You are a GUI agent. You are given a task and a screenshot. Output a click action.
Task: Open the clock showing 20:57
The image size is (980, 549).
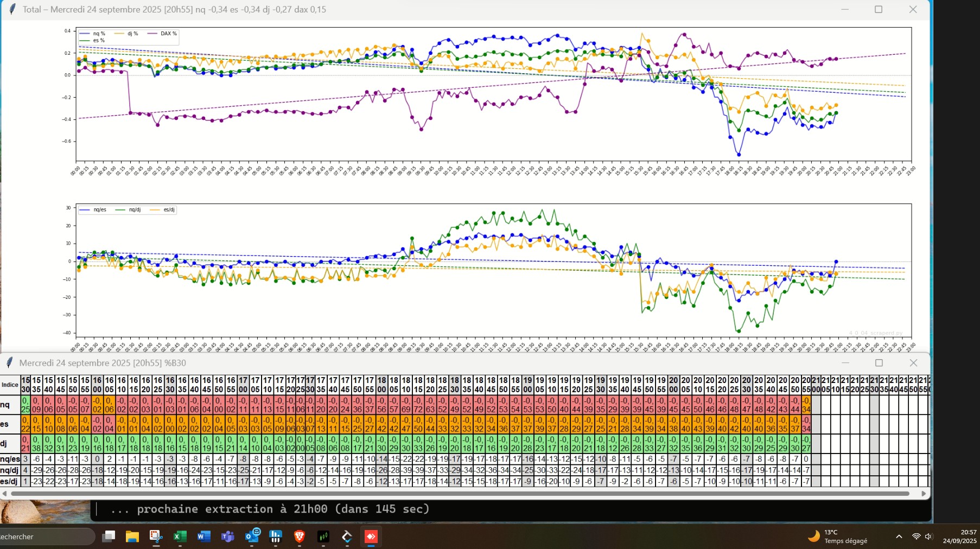point(960,537)
